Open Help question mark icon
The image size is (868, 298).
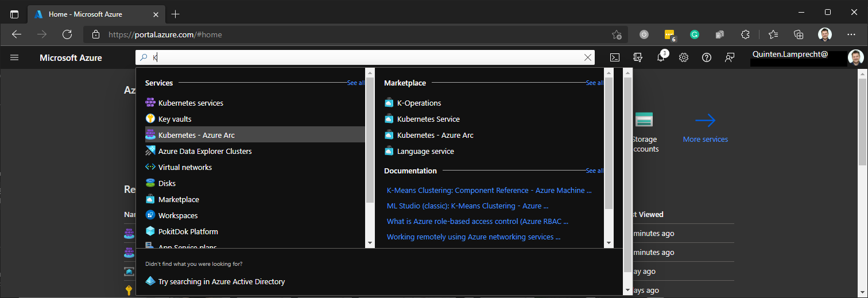pos(707,57)
